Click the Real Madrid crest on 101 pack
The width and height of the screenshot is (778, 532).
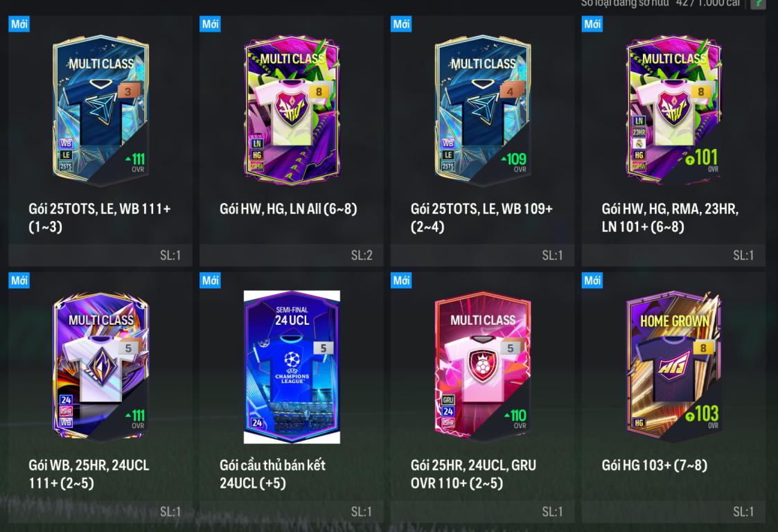pos(639,144)
